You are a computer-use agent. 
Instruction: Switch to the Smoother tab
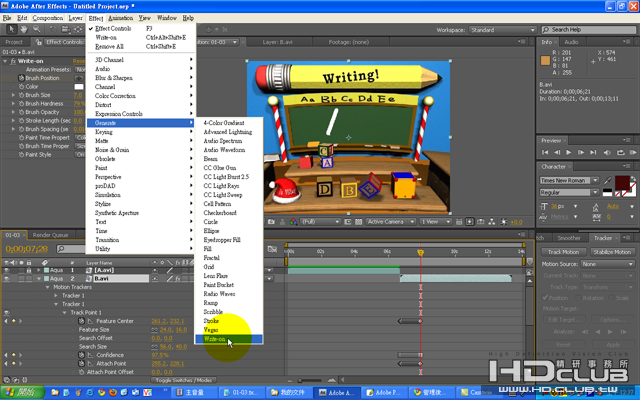pos(569,238)
